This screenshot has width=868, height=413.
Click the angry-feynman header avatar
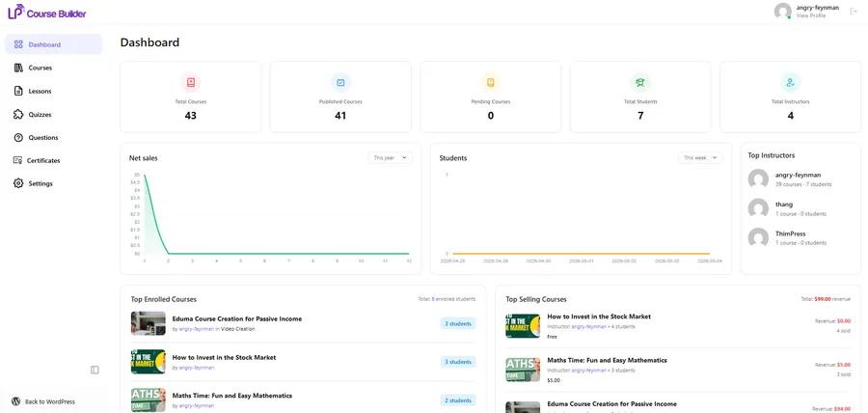tap(783, 11)
